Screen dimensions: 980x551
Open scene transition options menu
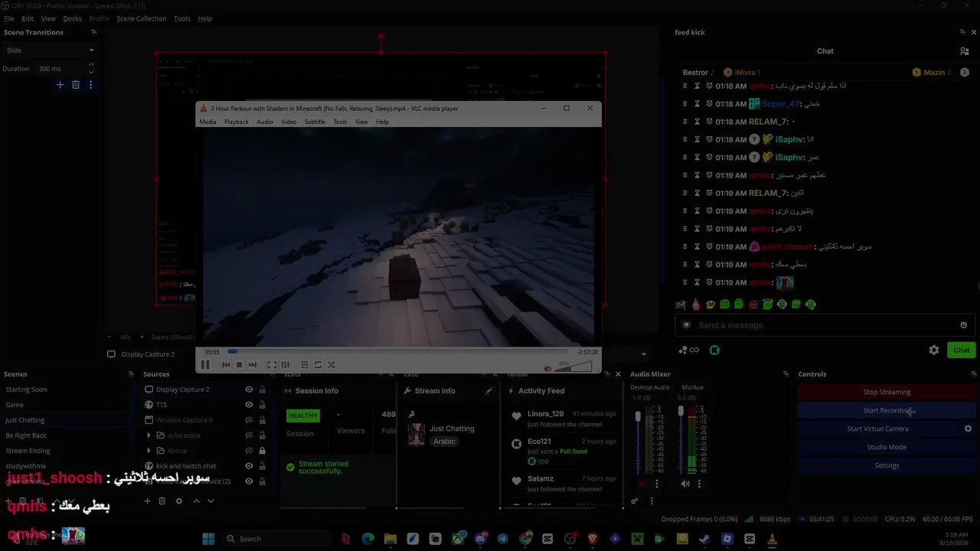90,85
